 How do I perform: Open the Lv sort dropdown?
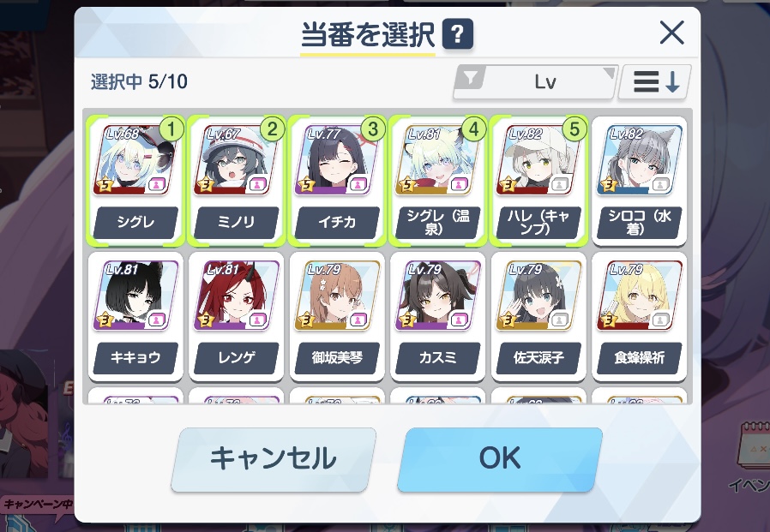(x=535, y=81)
